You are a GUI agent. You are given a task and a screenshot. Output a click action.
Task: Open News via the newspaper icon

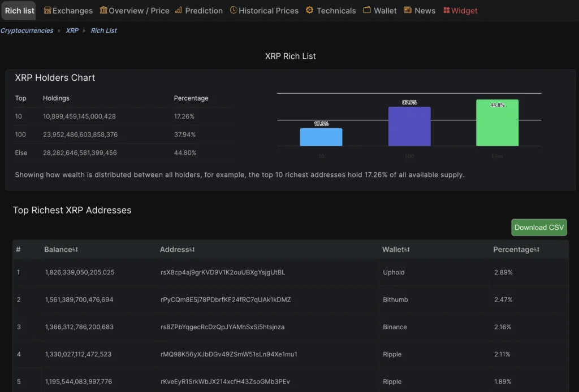[x=408, y=10]
